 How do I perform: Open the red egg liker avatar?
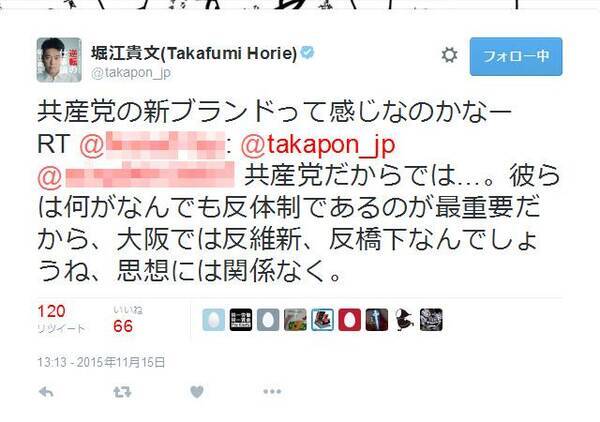(349, 319)
